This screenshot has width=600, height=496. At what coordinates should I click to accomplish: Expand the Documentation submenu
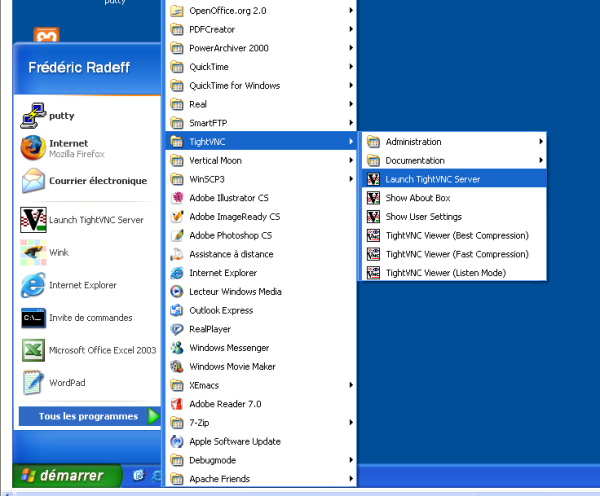click(x=454, y=160)
